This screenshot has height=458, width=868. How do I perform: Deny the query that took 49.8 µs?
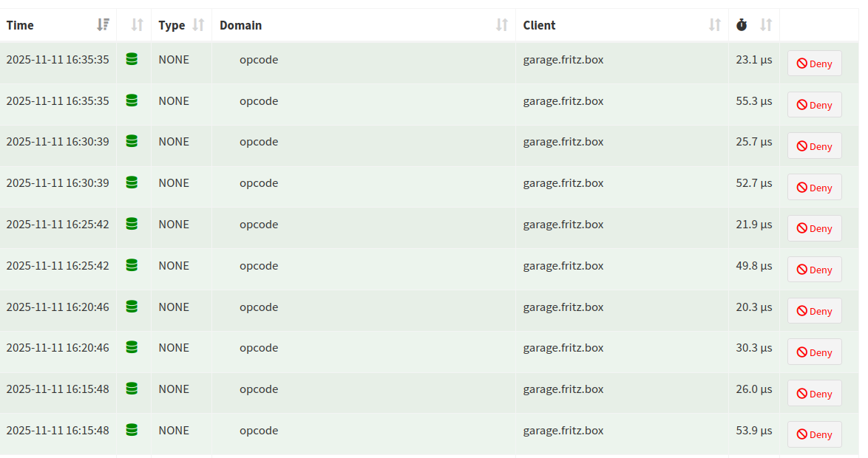(814, 270)
